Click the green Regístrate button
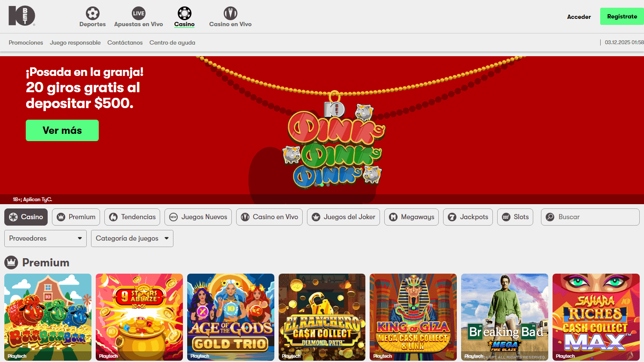 point(621,16)
